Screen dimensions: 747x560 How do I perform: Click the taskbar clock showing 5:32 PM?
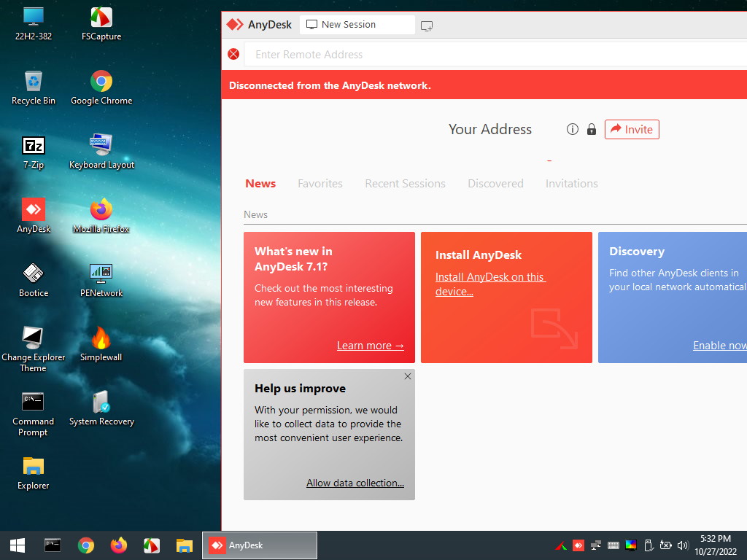tap(716, 545)
